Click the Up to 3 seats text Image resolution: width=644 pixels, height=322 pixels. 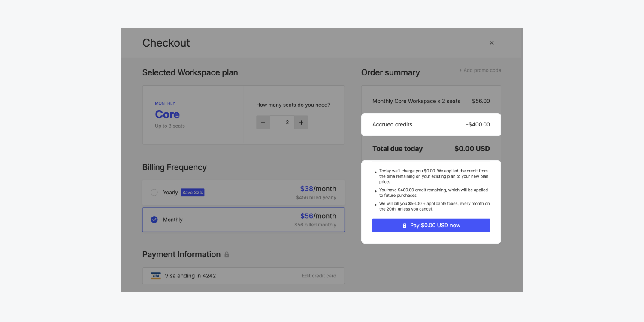click(170, 126)
